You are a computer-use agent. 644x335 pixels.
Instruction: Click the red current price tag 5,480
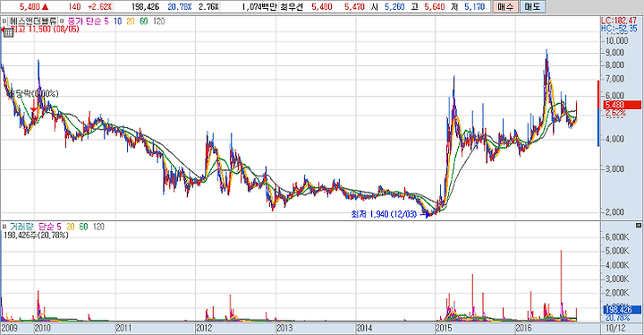[622, 105]
